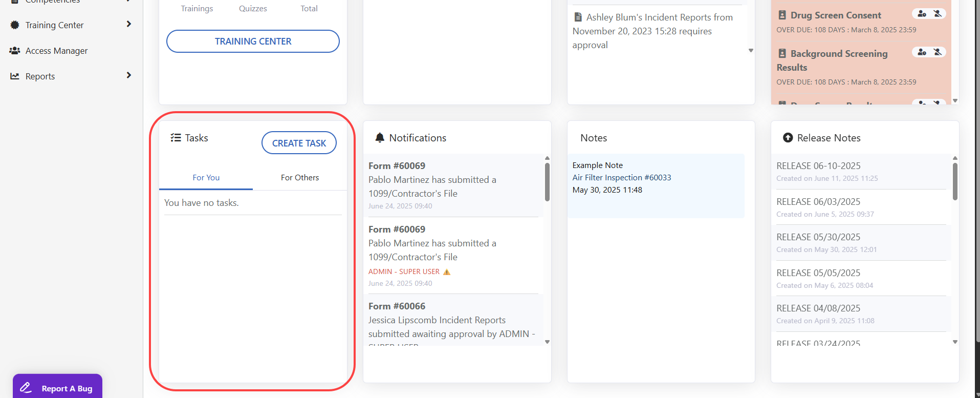Expand the Training Center sidebar menu

[128, 25]
